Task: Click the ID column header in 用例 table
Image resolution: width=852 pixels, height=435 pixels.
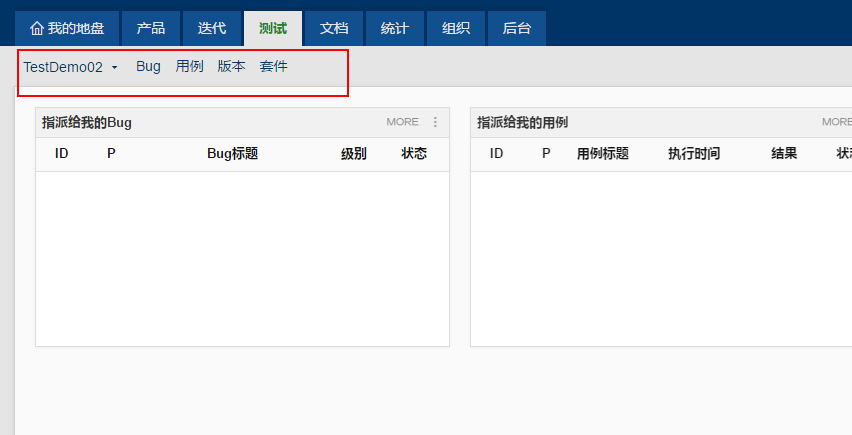Action: pyautogui.click(x=496, y=154)
